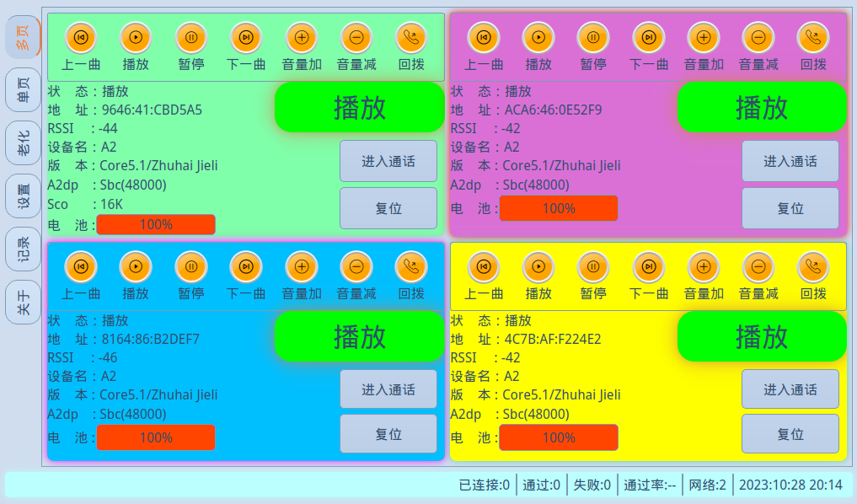Screen dimensions: 857x504
Task: Click play icon in yellow panel
Action: [x=538, y=267]
